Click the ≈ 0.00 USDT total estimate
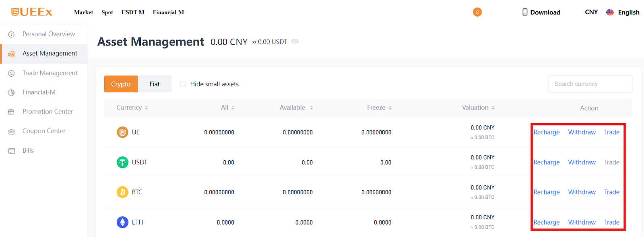644x237 pixels. click(x=270, y=42)
